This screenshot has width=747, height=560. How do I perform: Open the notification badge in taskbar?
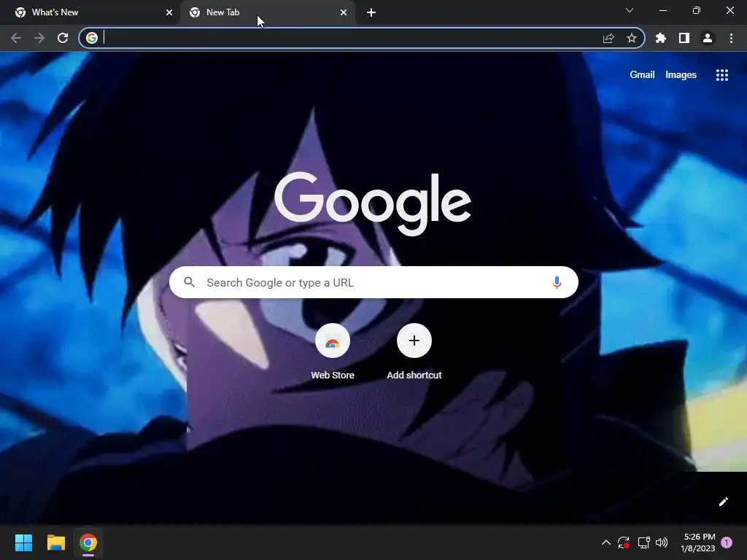tap(727, 542)
